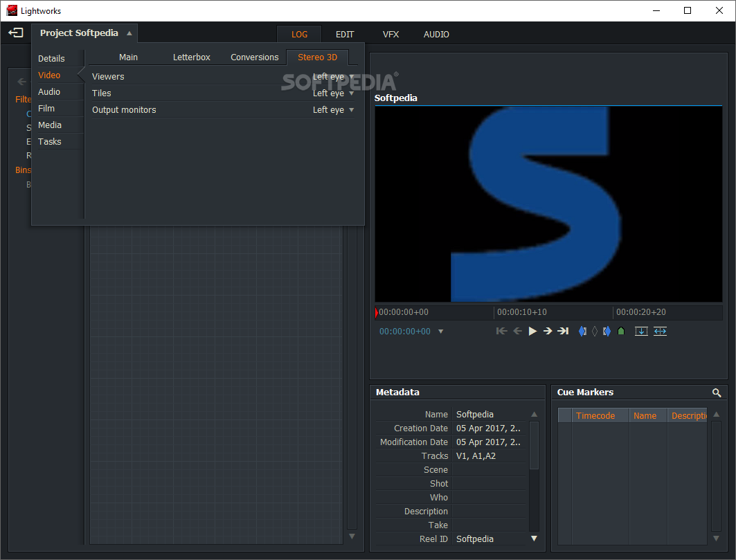Click Creation Date value field
The width and height of the screenshot is (736, 560).
tap(490, 428)
